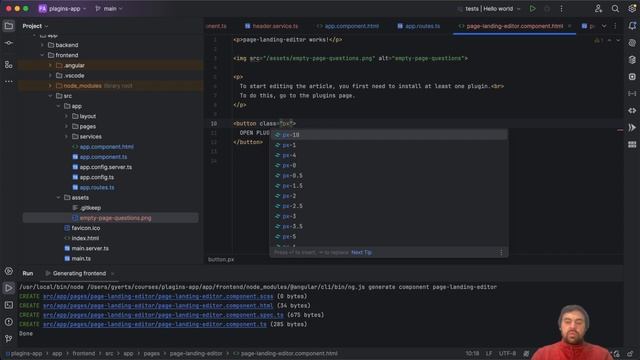Show hidden editor tabs dropdown

[604, 26]
